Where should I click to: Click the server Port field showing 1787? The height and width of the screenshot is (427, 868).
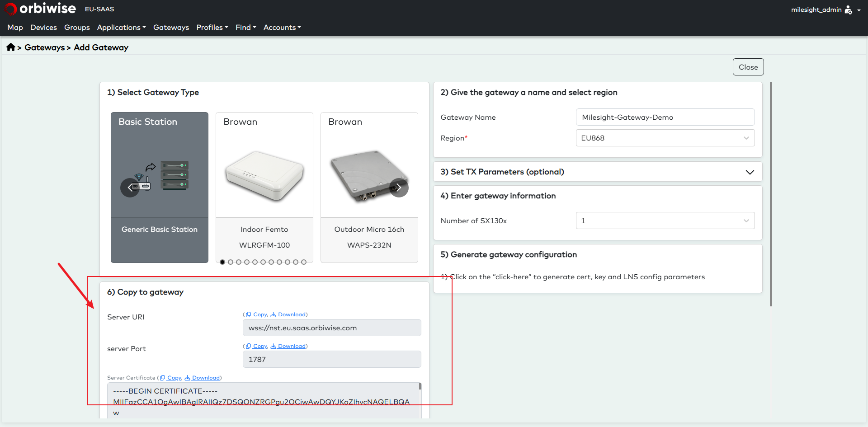click(x=332, y=359)
